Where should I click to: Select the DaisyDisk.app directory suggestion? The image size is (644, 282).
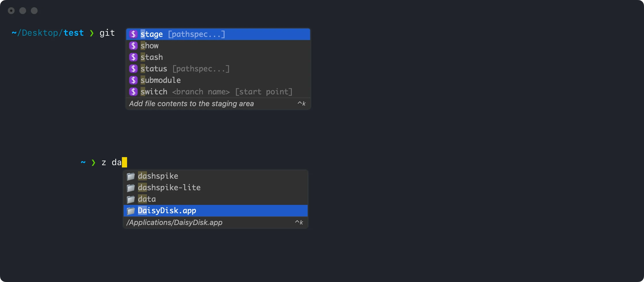pyautogui.click(x=167, y=211)
